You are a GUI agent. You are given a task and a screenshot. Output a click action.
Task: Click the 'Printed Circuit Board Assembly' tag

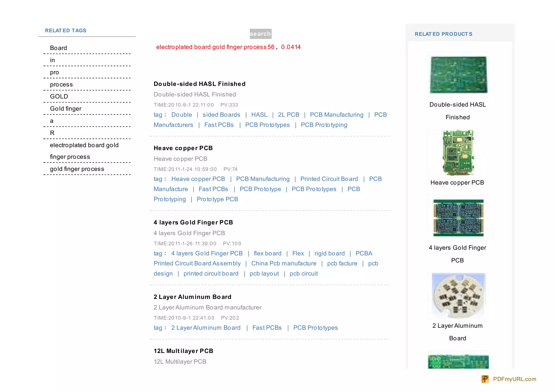point(197,264)
